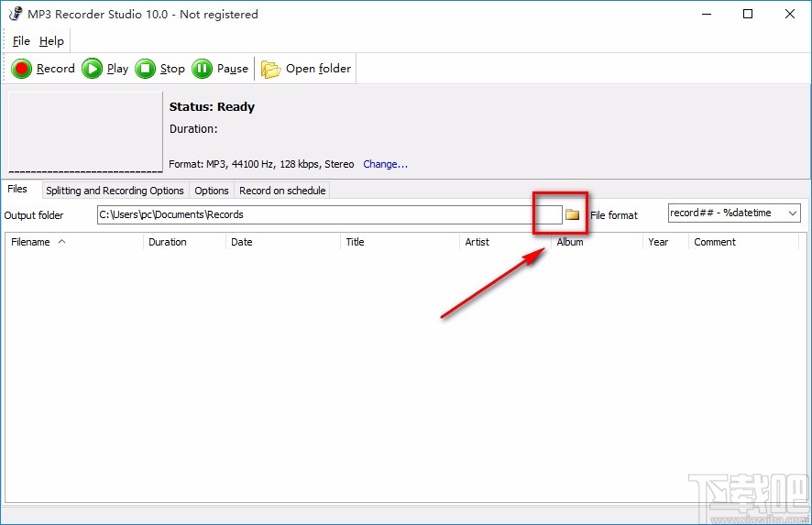The image size is (812, 525).
Task: Start recording with the red Record button
Action: click(x=43, y=69)
